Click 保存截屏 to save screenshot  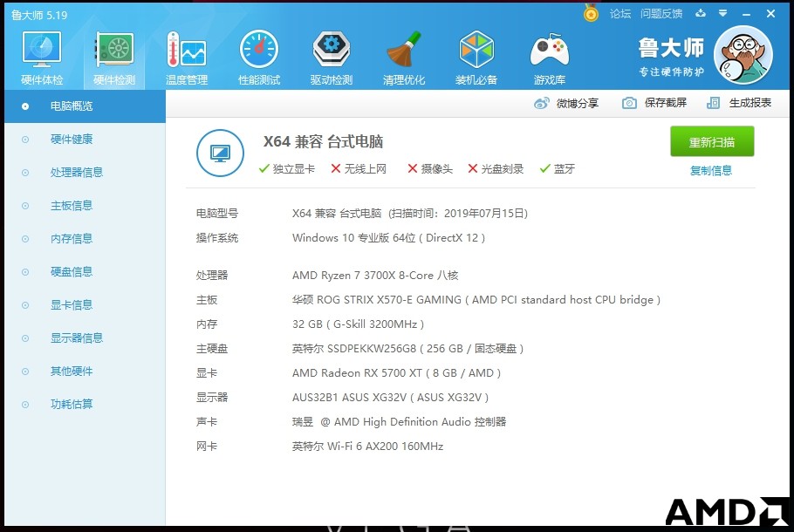[654, 103]
